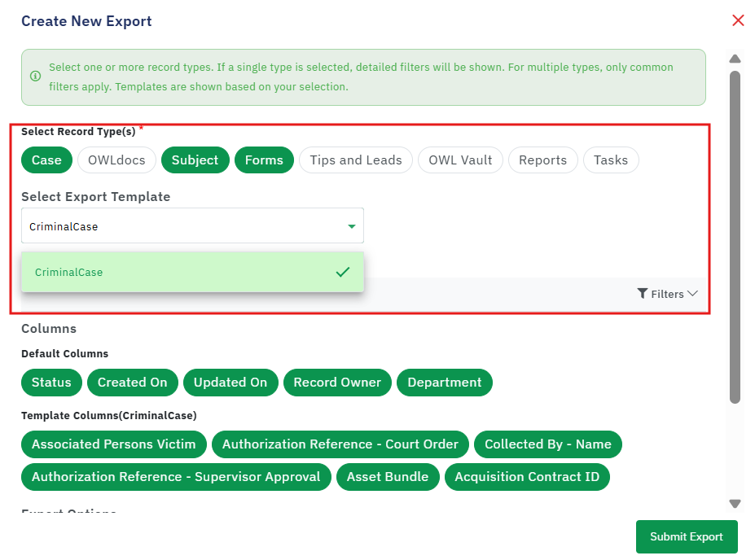Click the filter funnel icon

click(x=643, y=294)
